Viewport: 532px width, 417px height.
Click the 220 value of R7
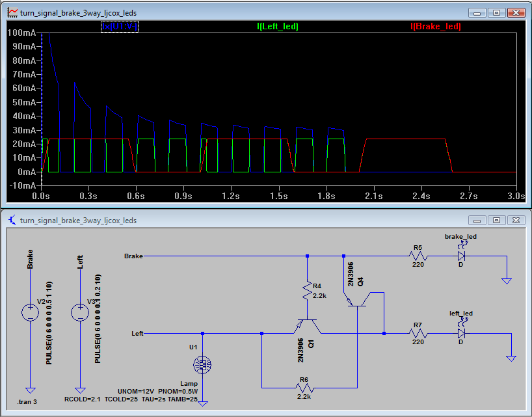coord(418,342)
